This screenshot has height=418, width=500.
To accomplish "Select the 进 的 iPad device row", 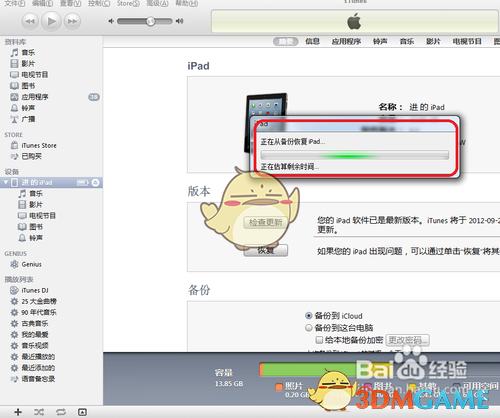I will (x=51, y=182).
